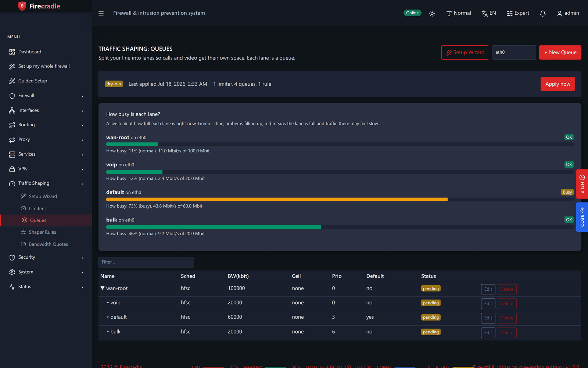
Task: Expand the Firewall menu
Action: click(46, 96)
